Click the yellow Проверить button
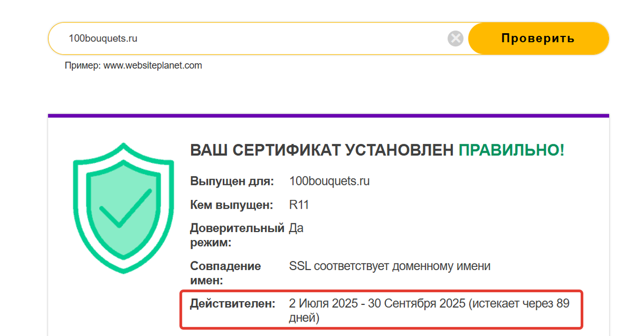This screenshot has height=336, width=644. pos(538,39)
